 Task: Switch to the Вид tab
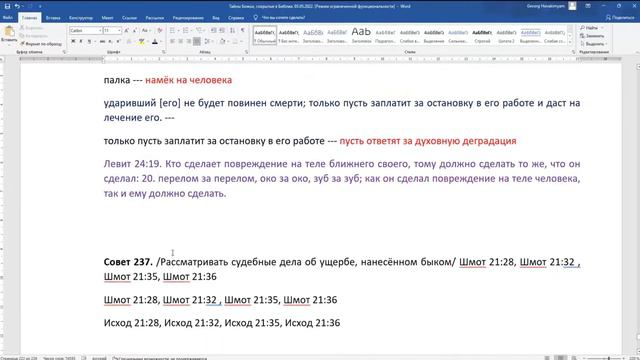[216, 18]
